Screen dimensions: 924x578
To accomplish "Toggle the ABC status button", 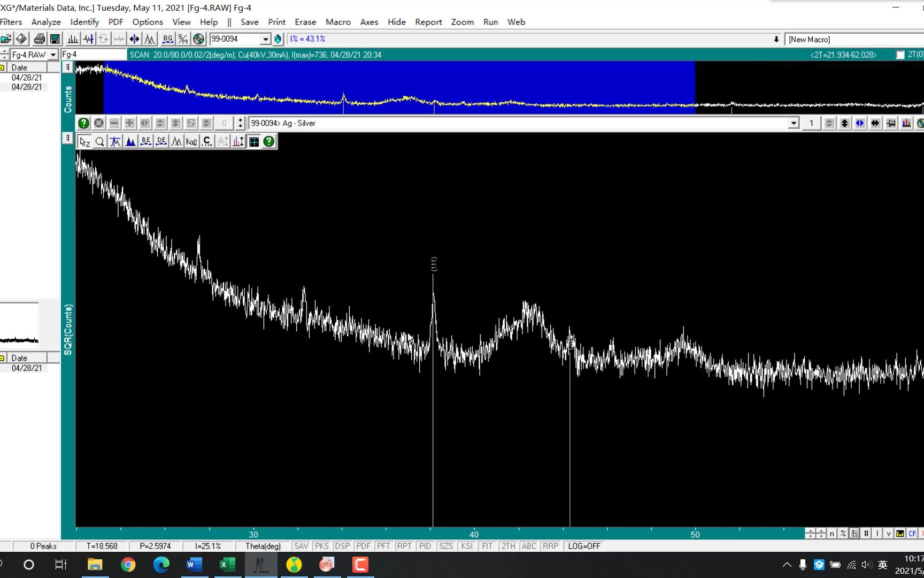I will [529, 546].
